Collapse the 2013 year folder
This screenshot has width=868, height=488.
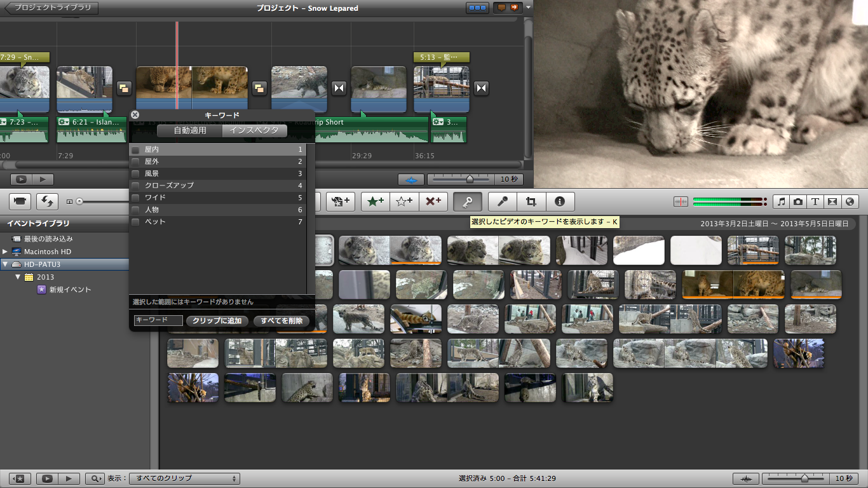(x=18, y=277)
